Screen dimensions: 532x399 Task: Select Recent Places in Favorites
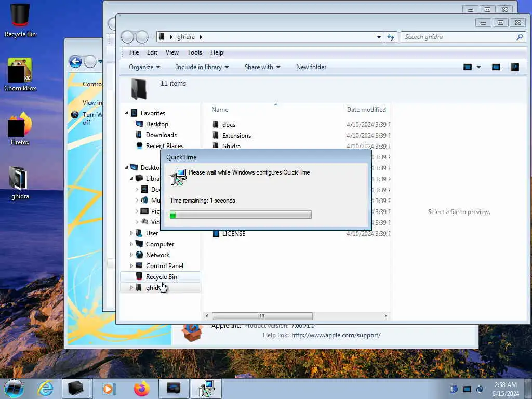tap(165, 146)
